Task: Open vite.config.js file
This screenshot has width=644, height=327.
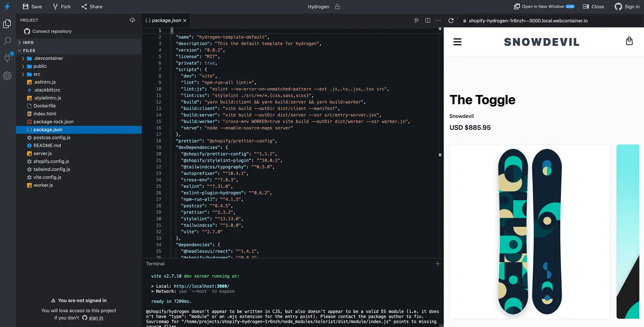Action: point(79,177)
